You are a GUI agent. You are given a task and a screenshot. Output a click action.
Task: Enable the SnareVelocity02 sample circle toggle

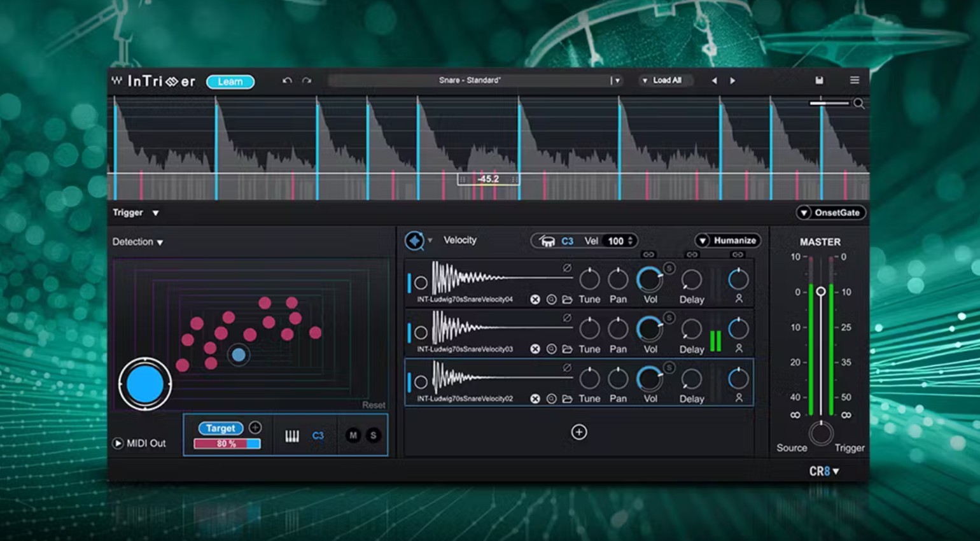(x=421, y=382)
